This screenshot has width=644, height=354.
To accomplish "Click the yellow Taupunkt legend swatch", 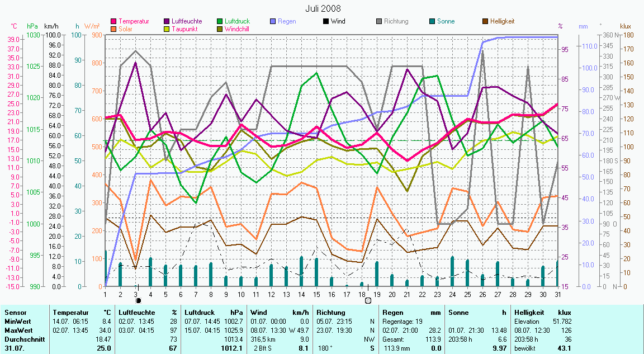I will [x=167, y=29].
